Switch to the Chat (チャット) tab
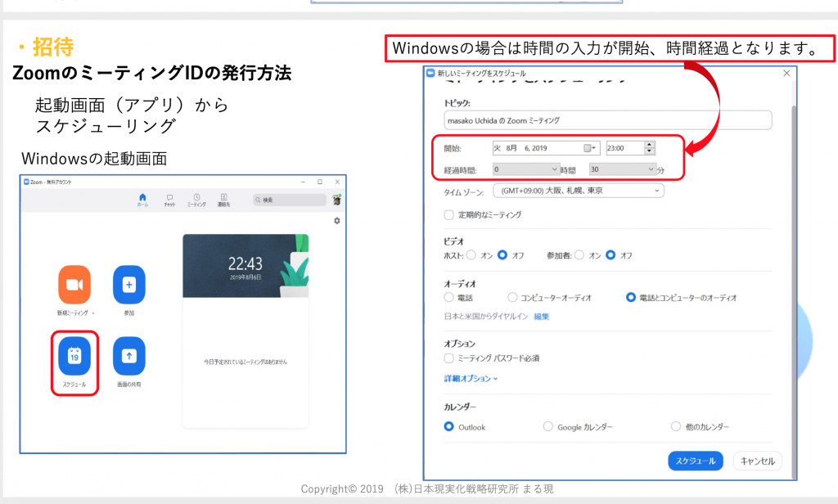The width and height of the screenshot is (838, 504). pos(169,200)
